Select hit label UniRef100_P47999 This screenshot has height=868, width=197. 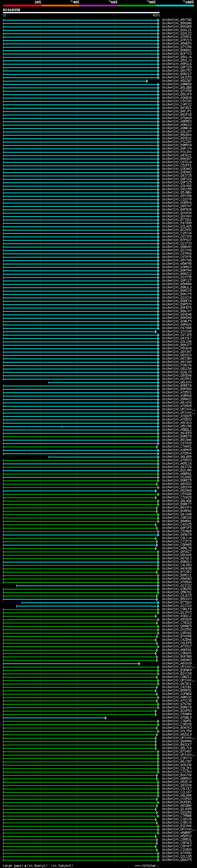[x=177, y=223]
